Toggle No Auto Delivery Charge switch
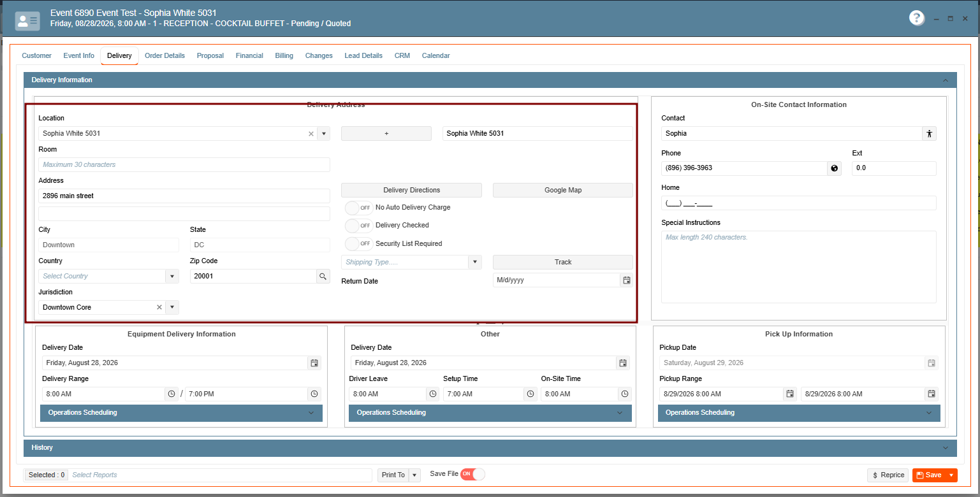Image resolution: width=980 pixels, height=497 pixels. pyautogui.click(x=359, y=208)
